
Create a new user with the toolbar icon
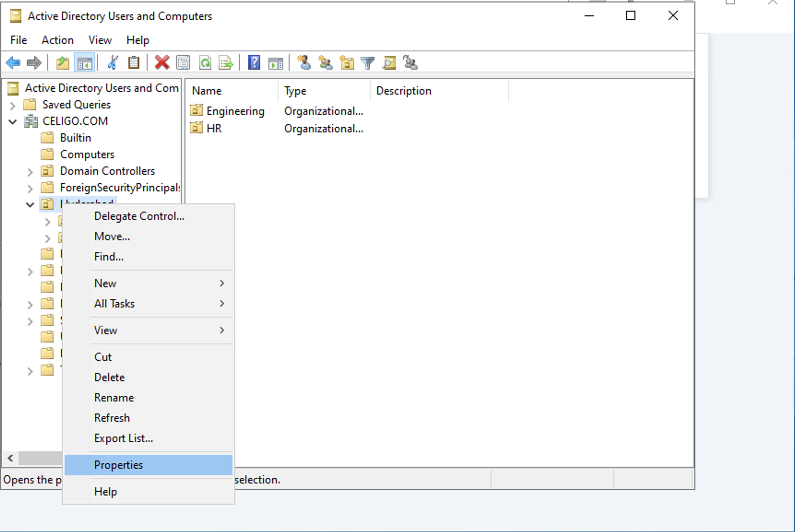click(304, 63)
